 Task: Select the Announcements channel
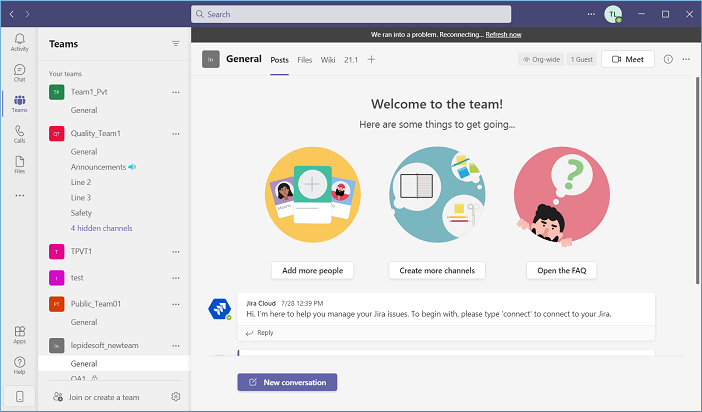tap(98, 167)
